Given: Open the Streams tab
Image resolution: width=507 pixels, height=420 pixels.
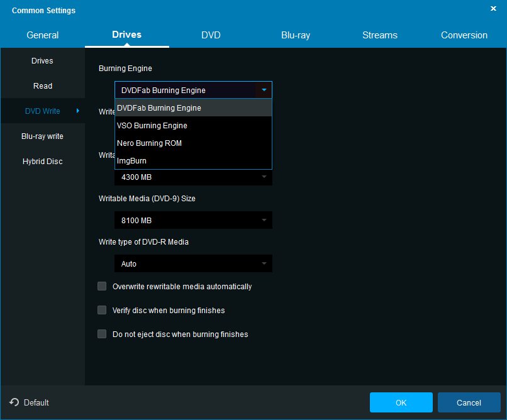Looking at the screenshot, I should pyautogui.click(x=379, y=35).
